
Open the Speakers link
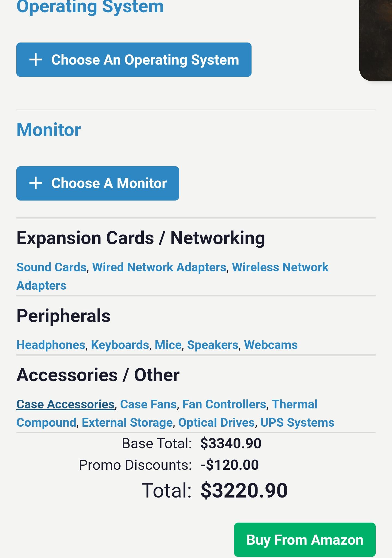point(213,345)
